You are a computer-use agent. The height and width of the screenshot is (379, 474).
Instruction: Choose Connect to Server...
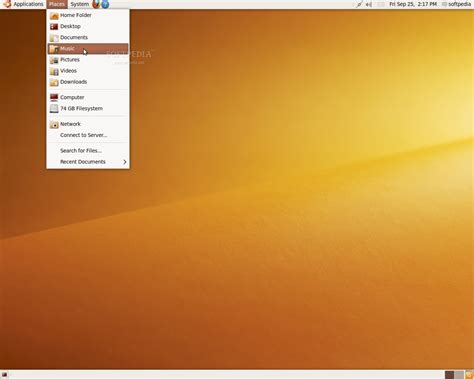coord(88,135)
